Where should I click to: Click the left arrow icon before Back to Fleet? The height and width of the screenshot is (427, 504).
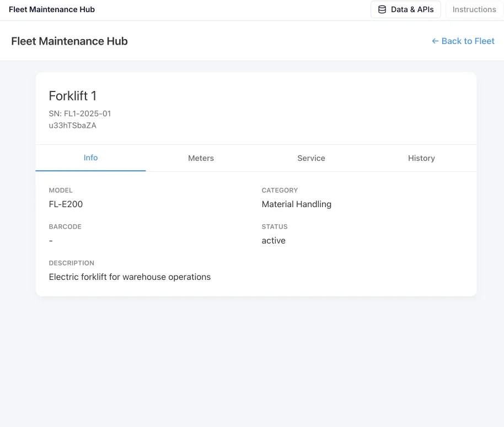[435, 41]
